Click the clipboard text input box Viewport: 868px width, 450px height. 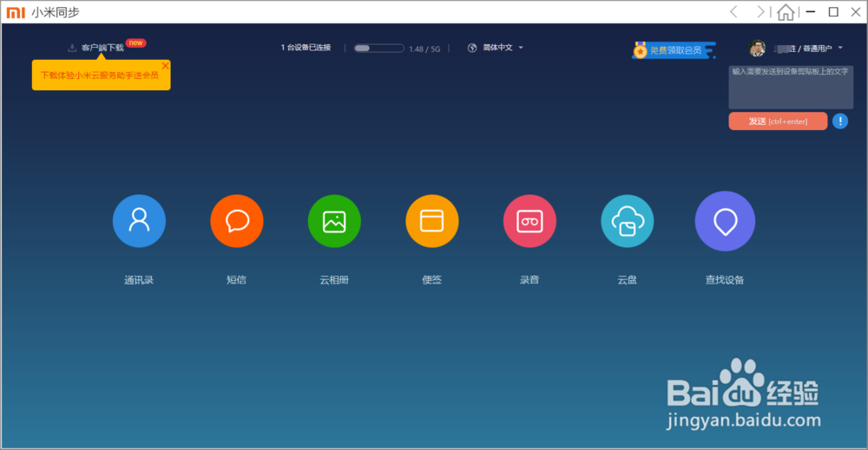pos(791,88)
